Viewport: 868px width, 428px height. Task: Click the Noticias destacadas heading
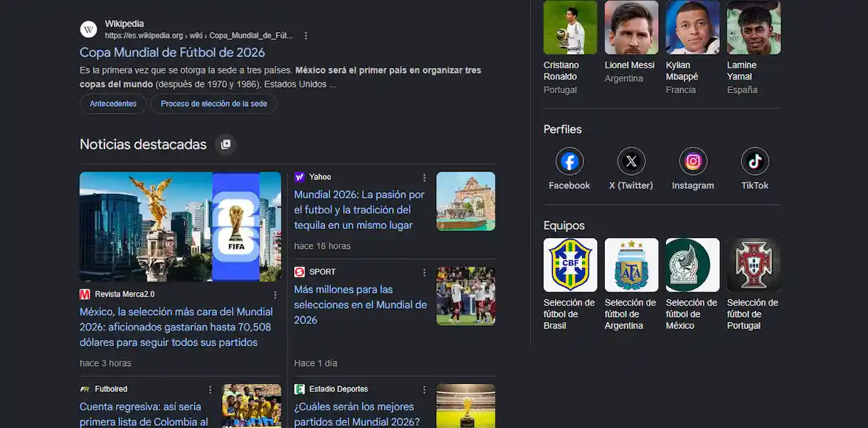click(143, 144)
